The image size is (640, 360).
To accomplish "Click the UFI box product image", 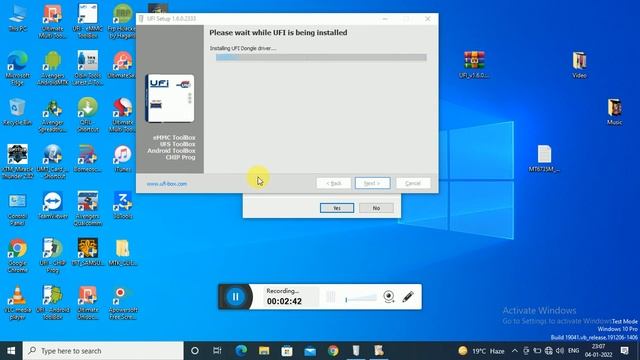I will (x=170, y=98).
